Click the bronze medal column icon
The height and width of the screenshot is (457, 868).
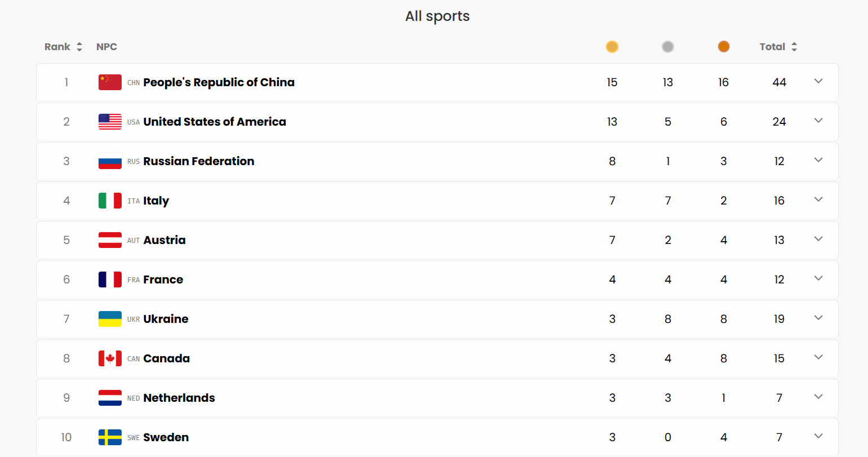click(x=723, y=47)
